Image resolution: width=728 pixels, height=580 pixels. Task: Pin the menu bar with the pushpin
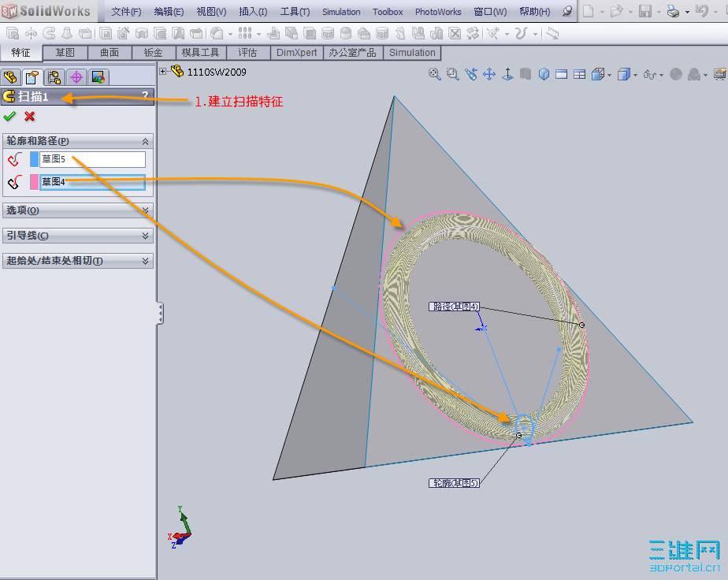[x=567, y=12]
